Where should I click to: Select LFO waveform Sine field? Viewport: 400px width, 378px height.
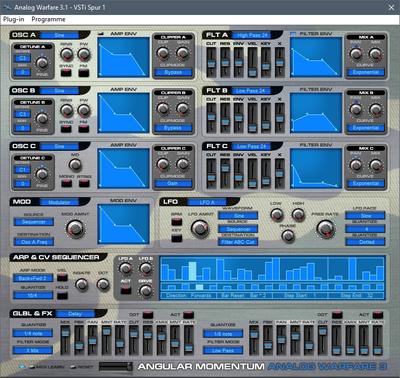[238, 216]
